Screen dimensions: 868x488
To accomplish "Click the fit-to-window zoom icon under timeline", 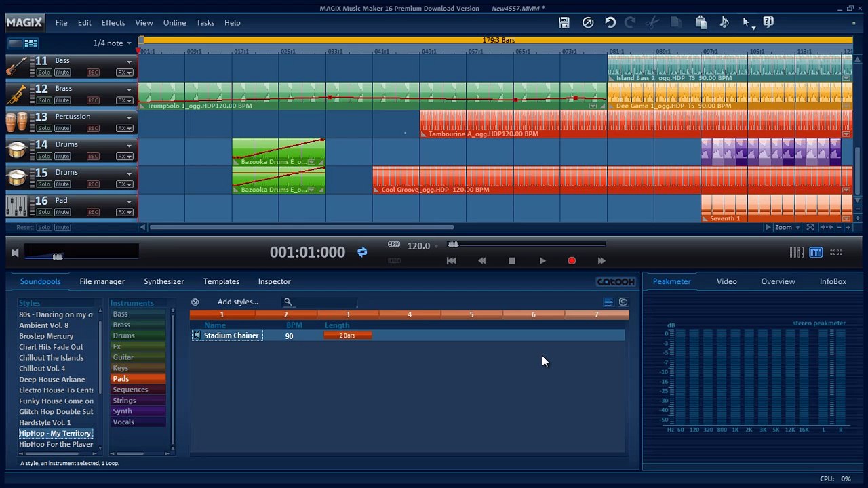I will tap(810, 228).
